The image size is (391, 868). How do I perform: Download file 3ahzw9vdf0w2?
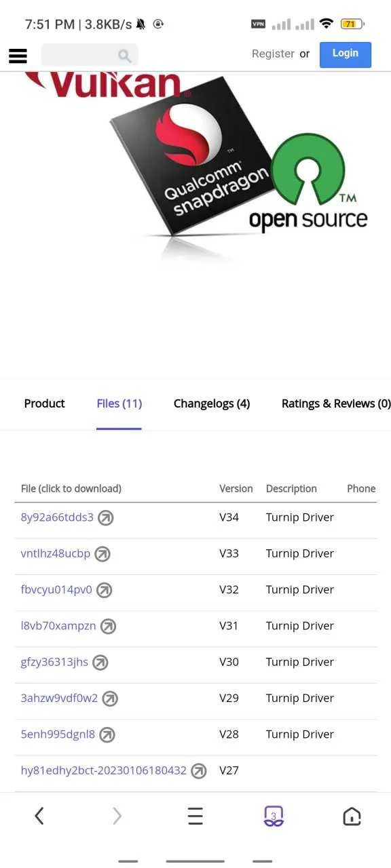59,698
